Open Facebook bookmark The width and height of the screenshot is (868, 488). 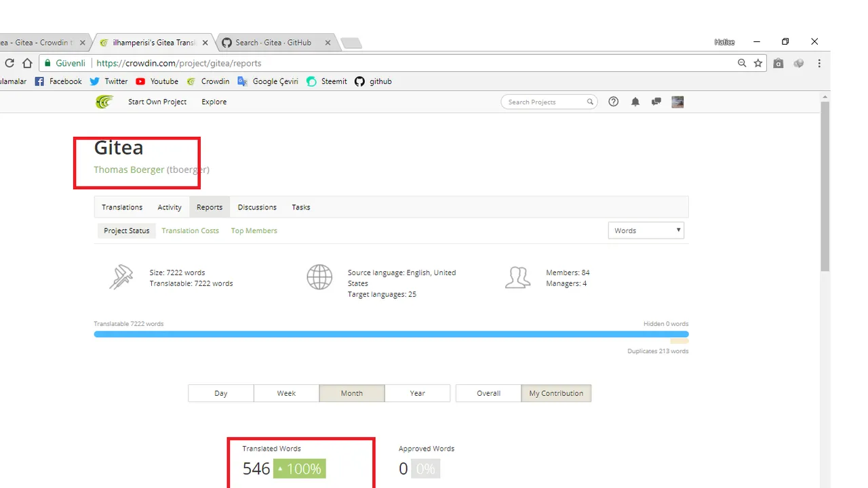(58, 81)
